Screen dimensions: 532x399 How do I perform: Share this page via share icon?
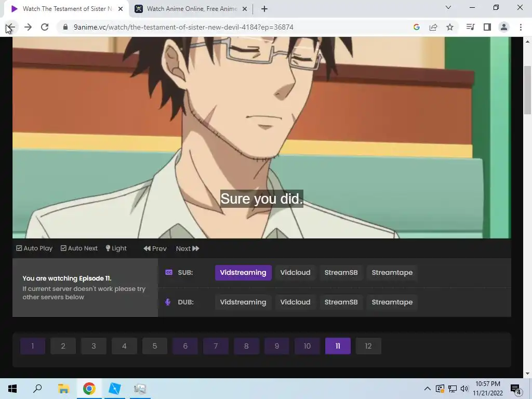pos(433,27)
